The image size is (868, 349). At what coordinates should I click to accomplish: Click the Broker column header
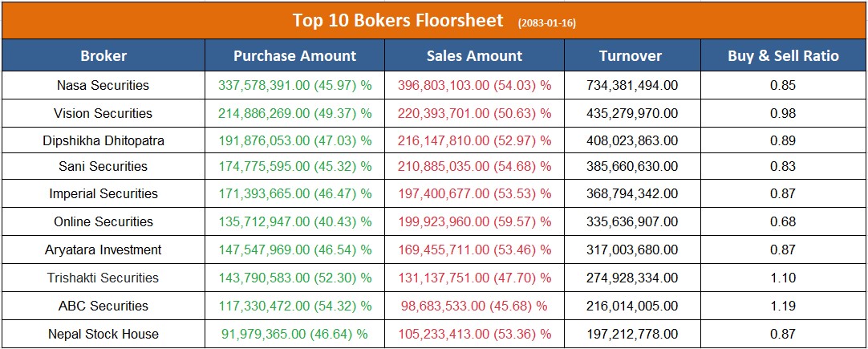pyautogui.click(x=103, y=56)
